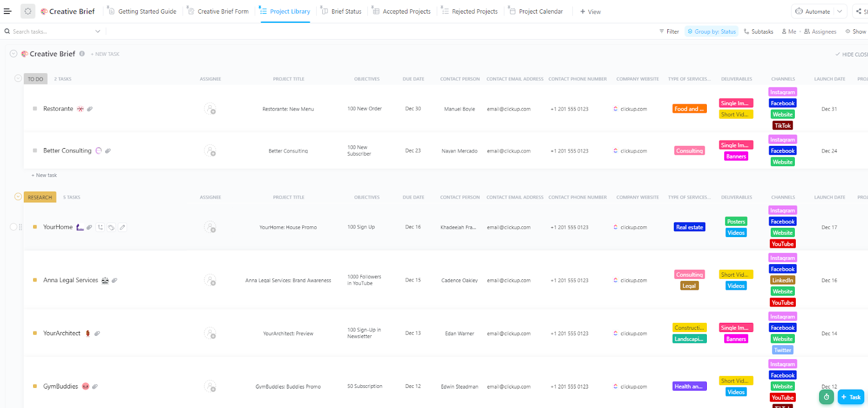The width and height of the screenshot is (868, 408).
Task: Open Group by: Status dropdown
Action: coord(712,31)
